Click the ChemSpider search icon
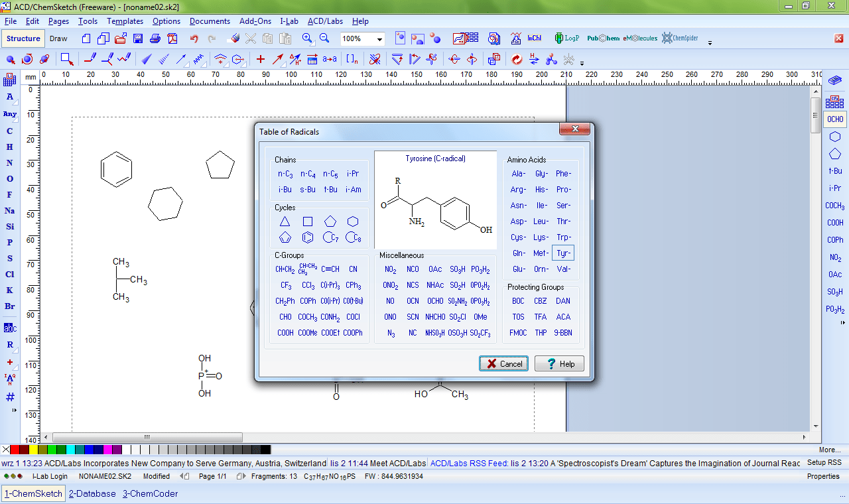The width and height of the screenshot is (849, 504). 680,38
